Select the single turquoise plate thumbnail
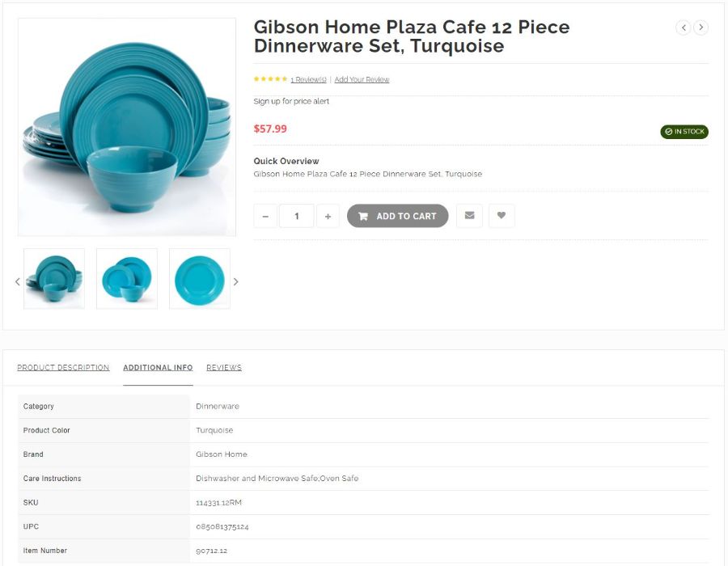 [x=200, y=279]
